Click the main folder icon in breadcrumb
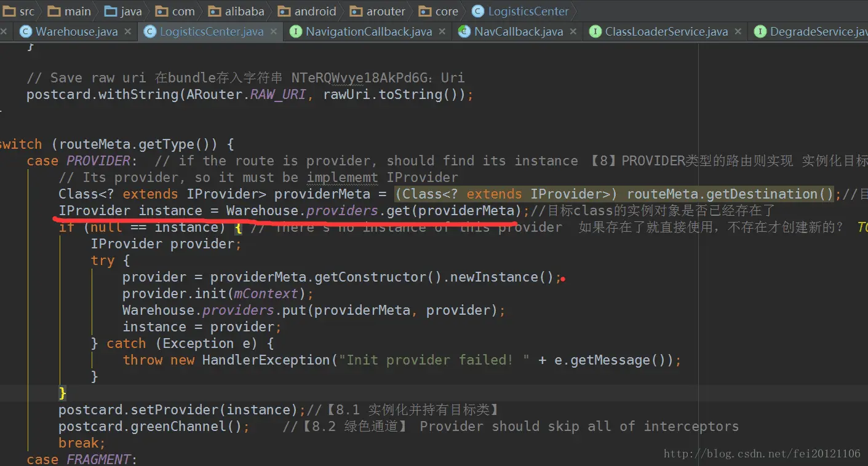 [x=54, y=11]
